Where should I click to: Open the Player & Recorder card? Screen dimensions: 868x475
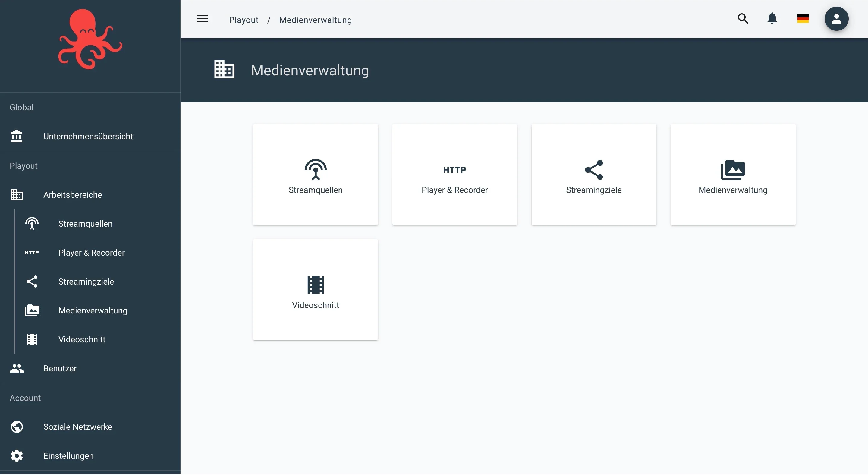point(454,175)
